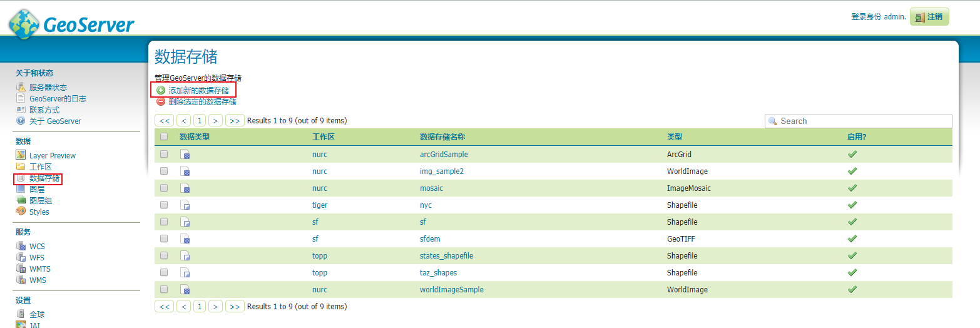Image resolution: width=980 pixels, height=328 pixels.
Task: Click the WCS service icon
Action: 21,246
